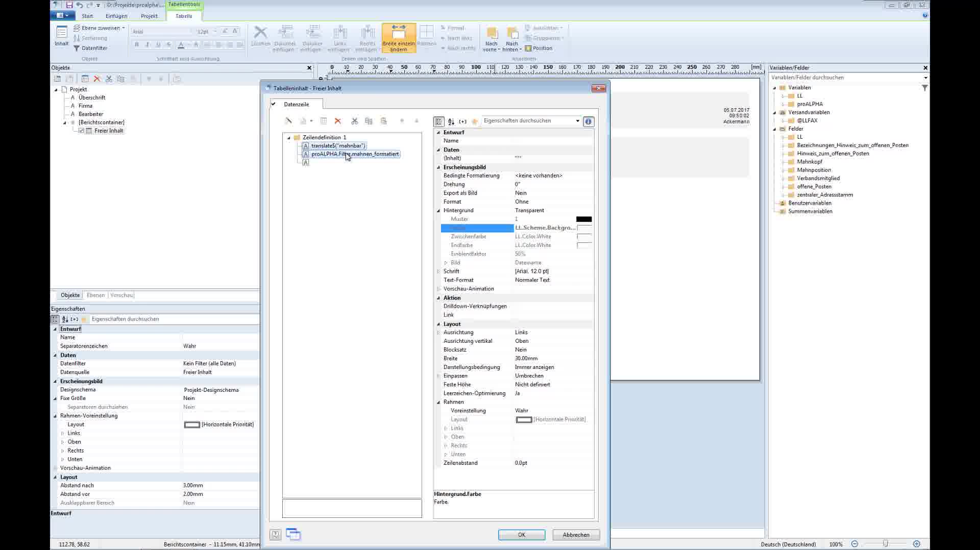Image resolution: width=980 pixels, height=550 pixels.
Task: Click the offene_Posten field folder
Action: [x=814, y=187]
